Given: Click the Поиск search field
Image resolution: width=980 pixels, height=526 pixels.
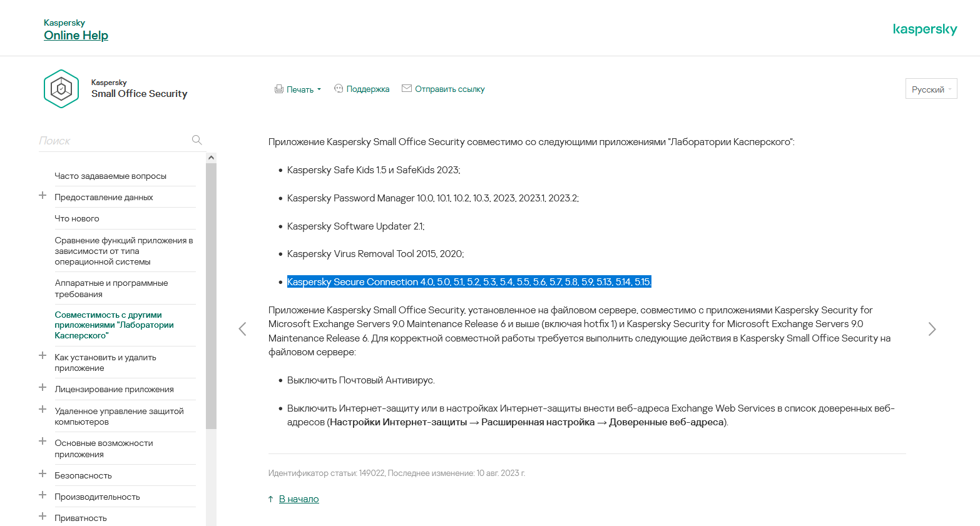Looking at the screenshot, I should 113,141.
